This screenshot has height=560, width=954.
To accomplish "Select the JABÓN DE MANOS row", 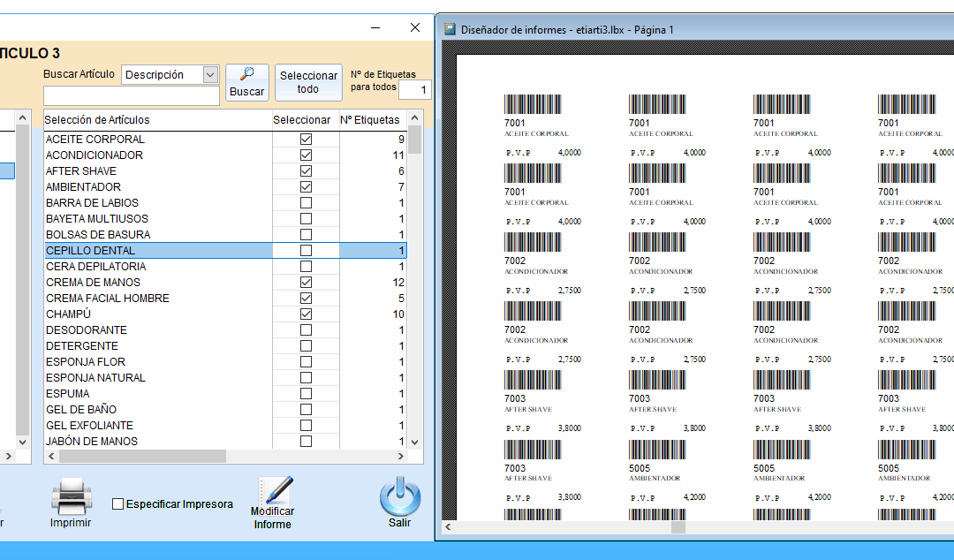I will [225, 442].
